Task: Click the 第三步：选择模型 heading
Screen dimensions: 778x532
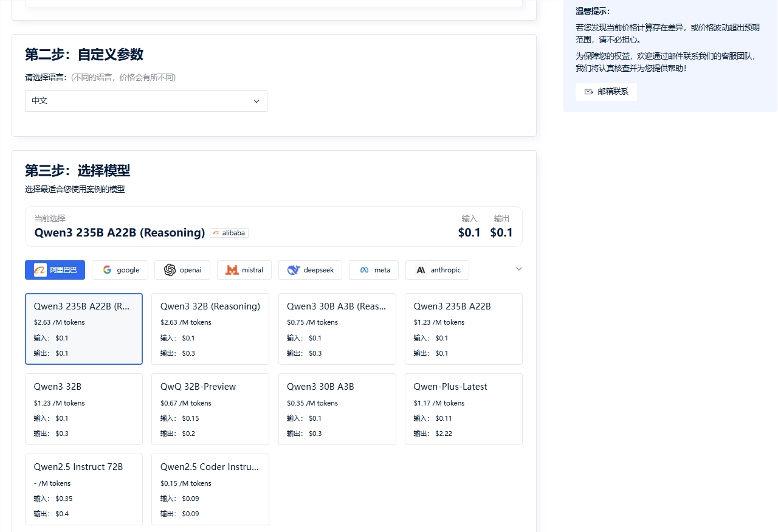Action: tap(77, 170)
